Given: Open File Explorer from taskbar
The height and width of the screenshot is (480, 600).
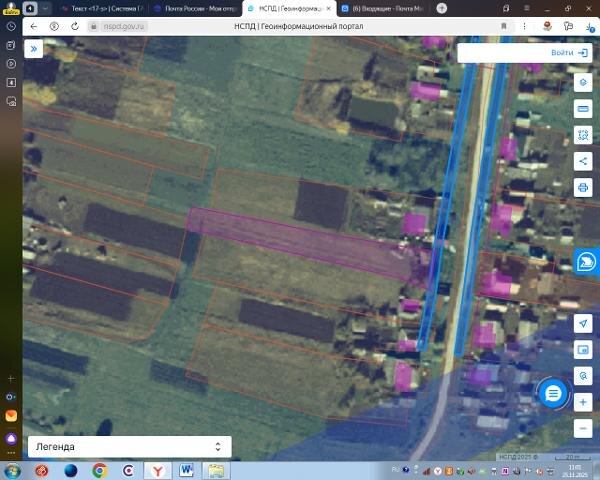Looking at the screenshot, I should [216, 470].
